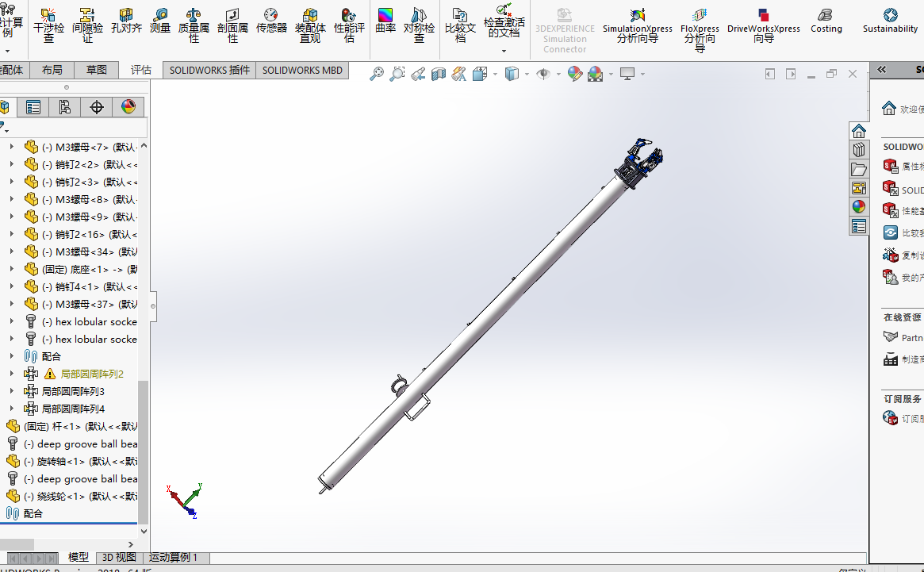Start FloXpress analysis wizard
924x572 pixels.
click(x=700, y=30)
